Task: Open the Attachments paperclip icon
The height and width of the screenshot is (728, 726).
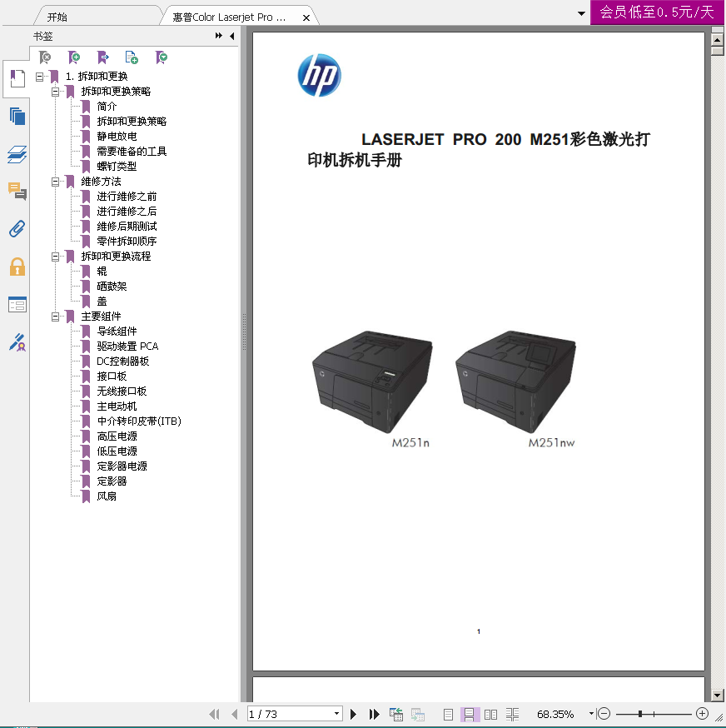Action: (x=17, y=229)
